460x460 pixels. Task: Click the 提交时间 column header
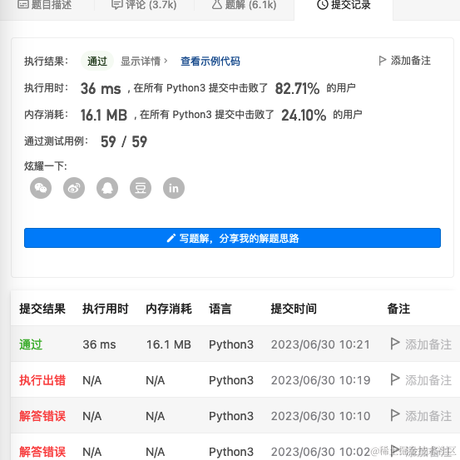tap(294, 309)
